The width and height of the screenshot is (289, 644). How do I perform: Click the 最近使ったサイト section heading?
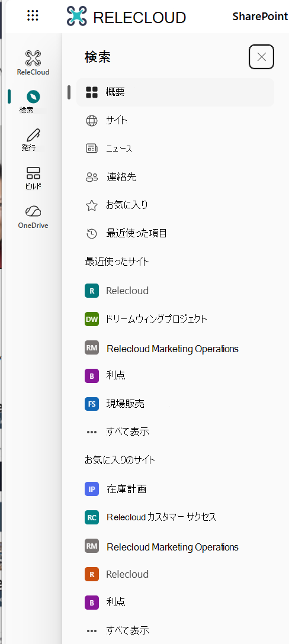click(x=117, y=262)
